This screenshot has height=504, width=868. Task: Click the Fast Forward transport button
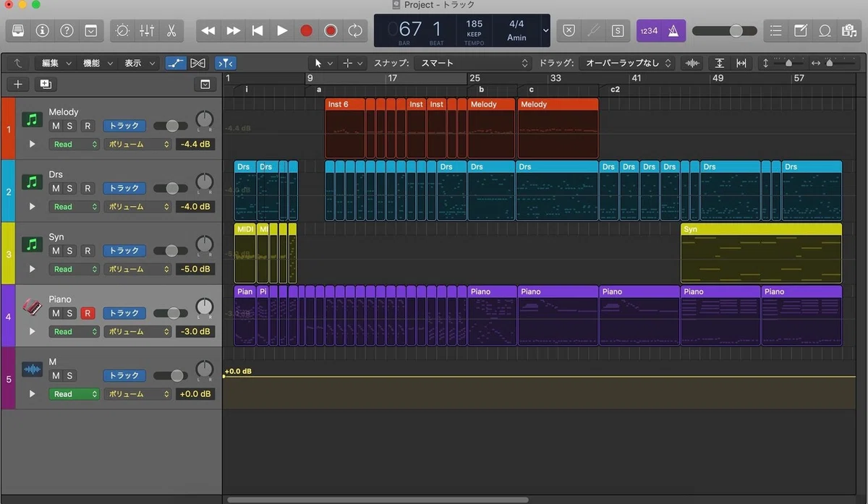click(233, 30)
